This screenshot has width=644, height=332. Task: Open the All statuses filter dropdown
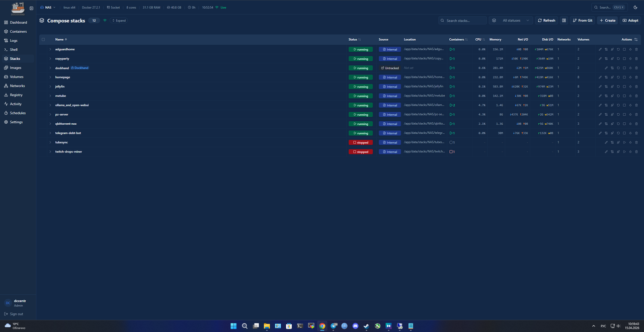point(511,21)
